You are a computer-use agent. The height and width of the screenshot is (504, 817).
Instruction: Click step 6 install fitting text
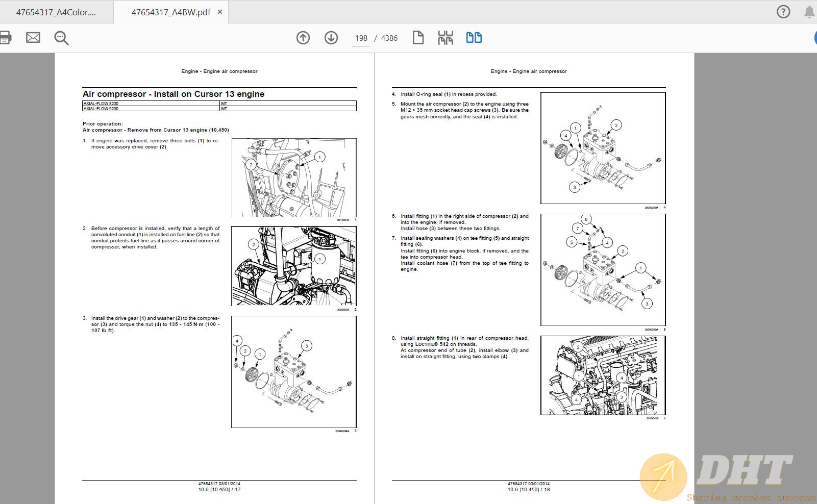pyautogui.click(x=464, y=222)
